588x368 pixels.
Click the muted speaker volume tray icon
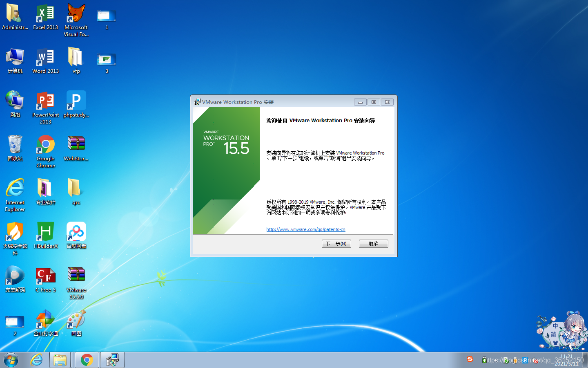(535, 360)
